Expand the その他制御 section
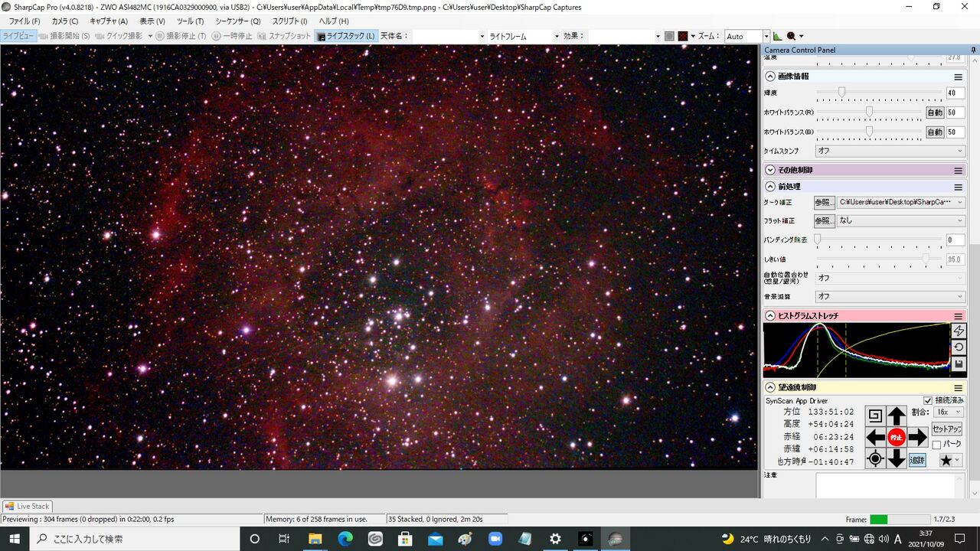 point(770,170)
